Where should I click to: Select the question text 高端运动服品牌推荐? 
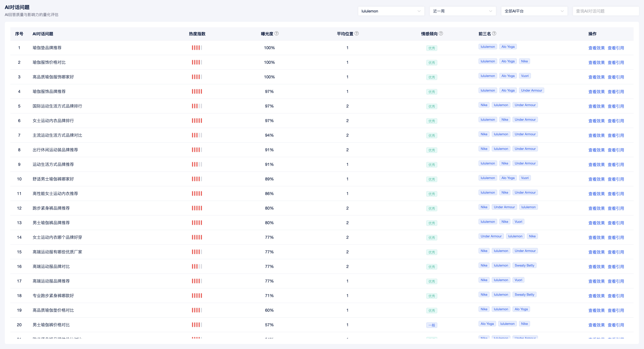tap(51, 281)
